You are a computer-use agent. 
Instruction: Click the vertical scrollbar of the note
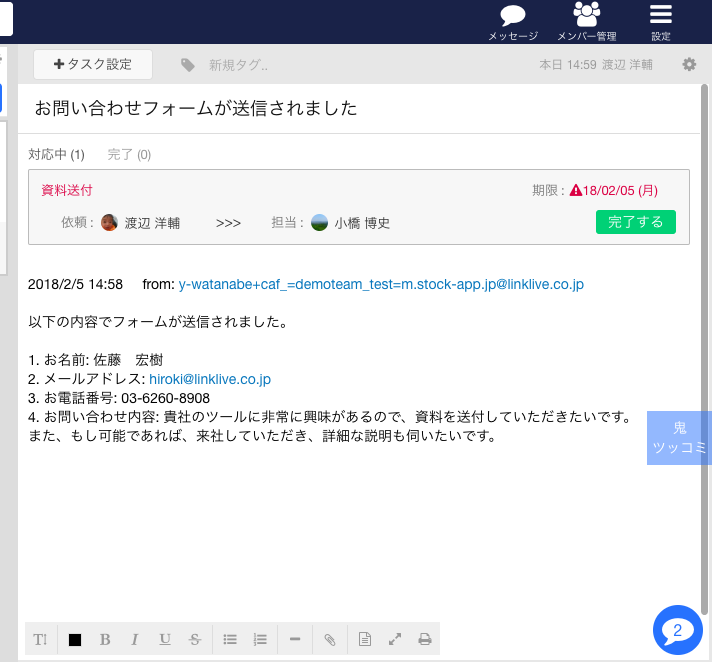tap(704, 349)
